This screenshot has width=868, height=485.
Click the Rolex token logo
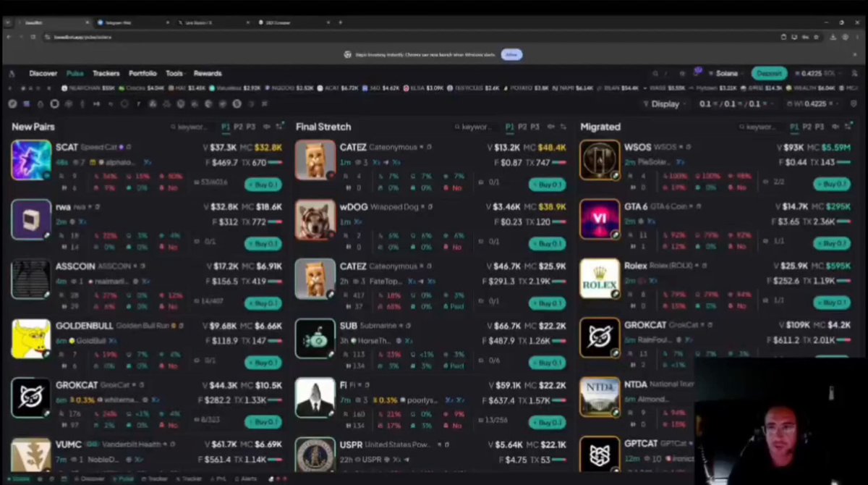tap(600, 279)
